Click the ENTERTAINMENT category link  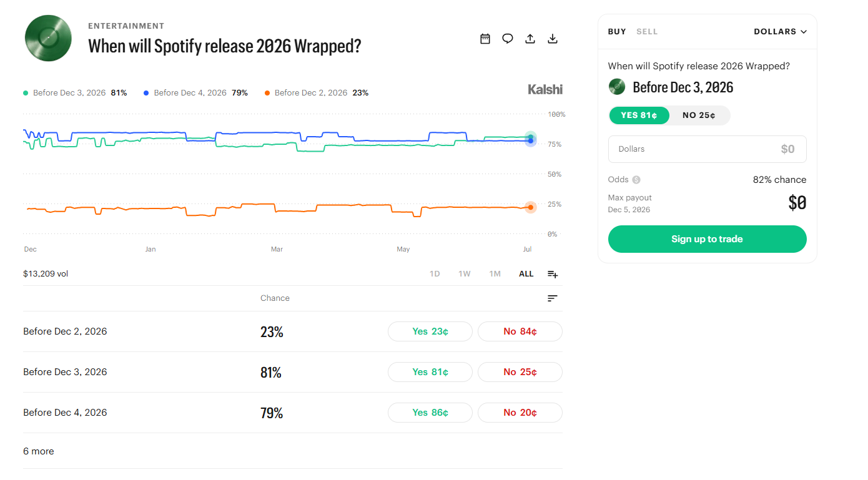point(126,26)
